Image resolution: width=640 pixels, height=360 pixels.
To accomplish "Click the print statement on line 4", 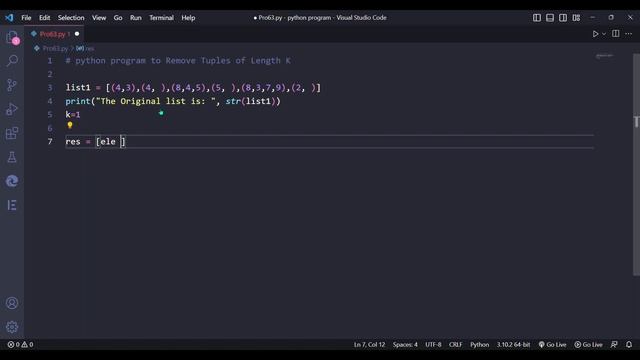I will (173, 101).
